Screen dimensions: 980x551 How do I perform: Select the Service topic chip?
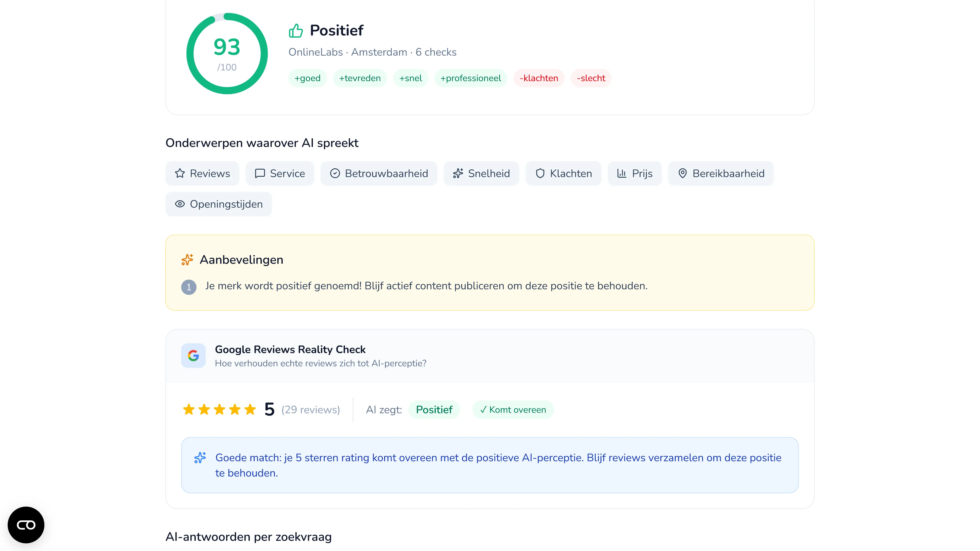[280, 173]
